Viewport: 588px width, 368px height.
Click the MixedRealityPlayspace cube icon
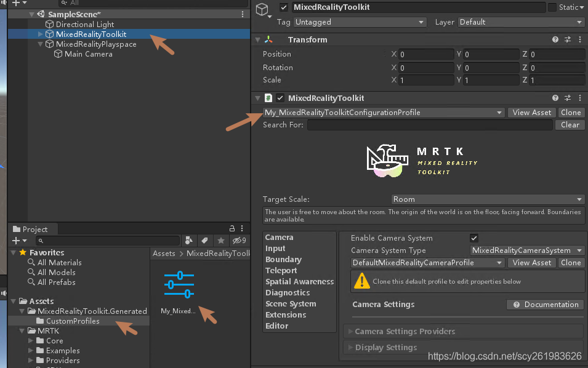tap(49, 44)
